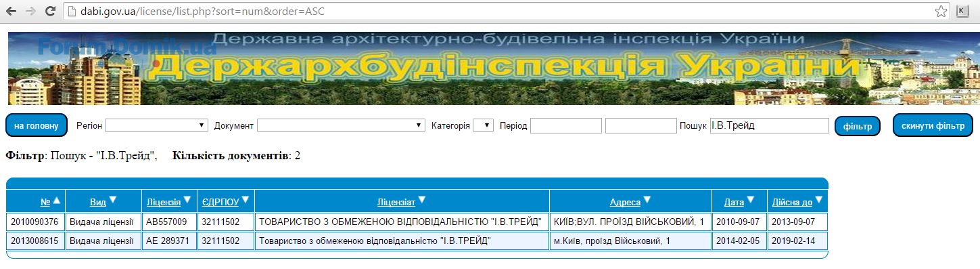Bookmark page with star icon
This screenshot has width=980, height=269.
click(x=941, y=11)
